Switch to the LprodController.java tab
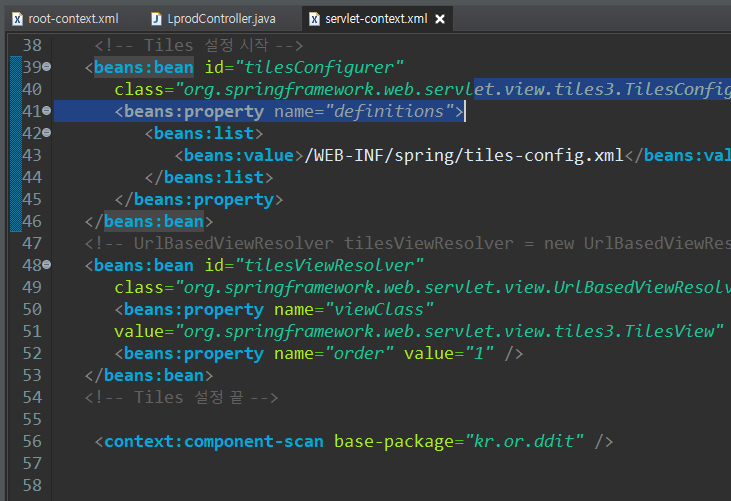Viewport: 731px width, 501px height. coord(214,19)
